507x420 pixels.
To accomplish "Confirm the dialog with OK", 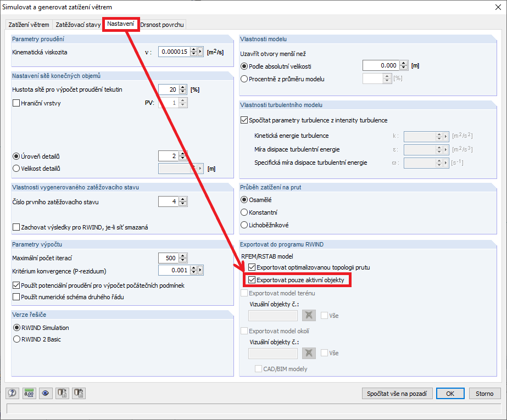I will click(x=452, y=394).
